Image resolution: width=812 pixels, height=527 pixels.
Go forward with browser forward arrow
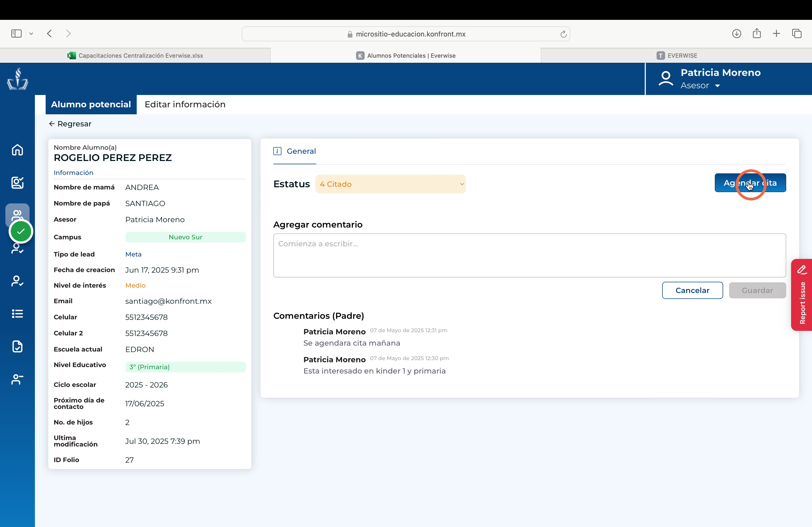[x=68, y=33]
